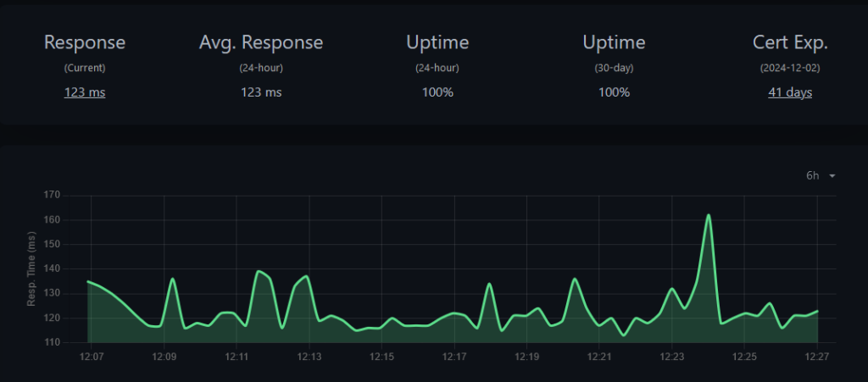Click the 170 y-axis value
Viewport: 868px width, 382px height.
pyautogui.click(x=53, y=195)
